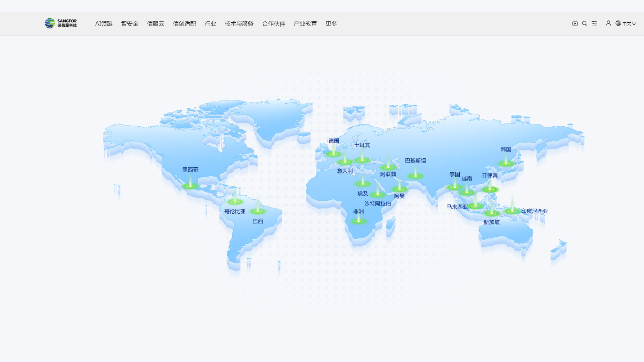Go to 合作伙伴 in the navigation
Viewport: 644px width, 362px height.
[274, 24]
